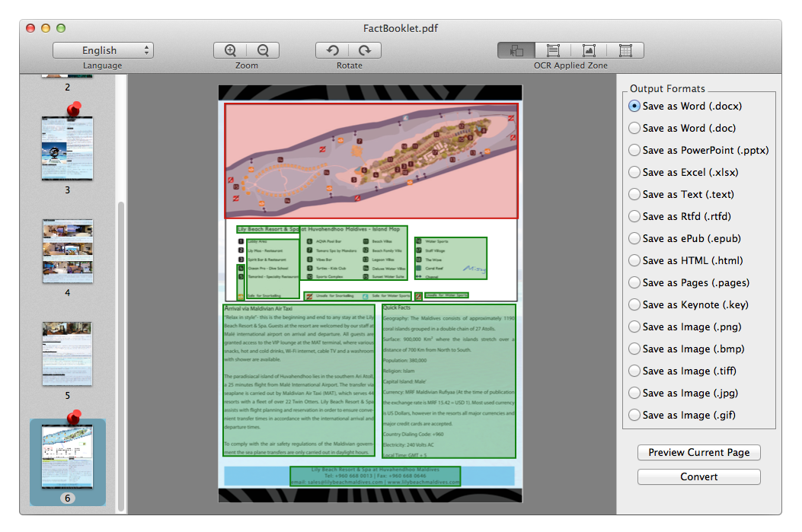Click the yellow minimize window button

click(46, 28)
